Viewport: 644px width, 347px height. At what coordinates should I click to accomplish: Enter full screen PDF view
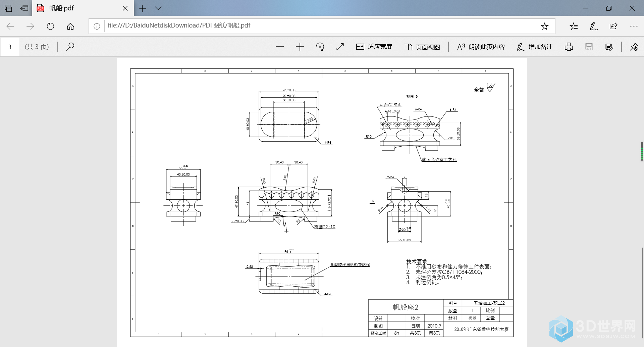click(x=340, y=47)
